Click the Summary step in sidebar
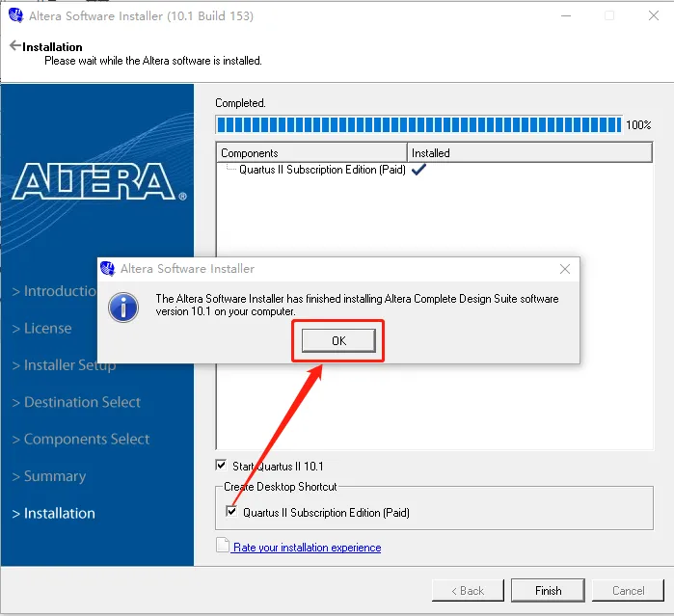 [x=49, y=476]
